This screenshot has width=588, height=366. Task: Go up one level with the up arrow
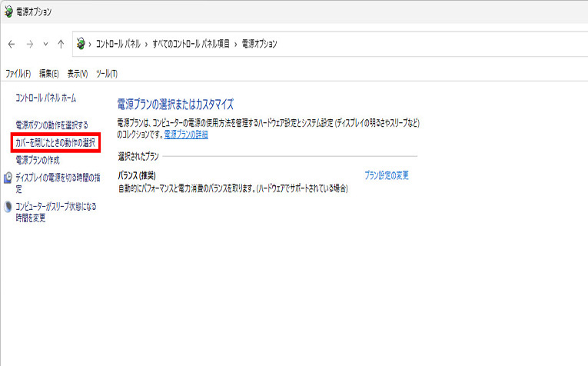click(x=61, y=44)
